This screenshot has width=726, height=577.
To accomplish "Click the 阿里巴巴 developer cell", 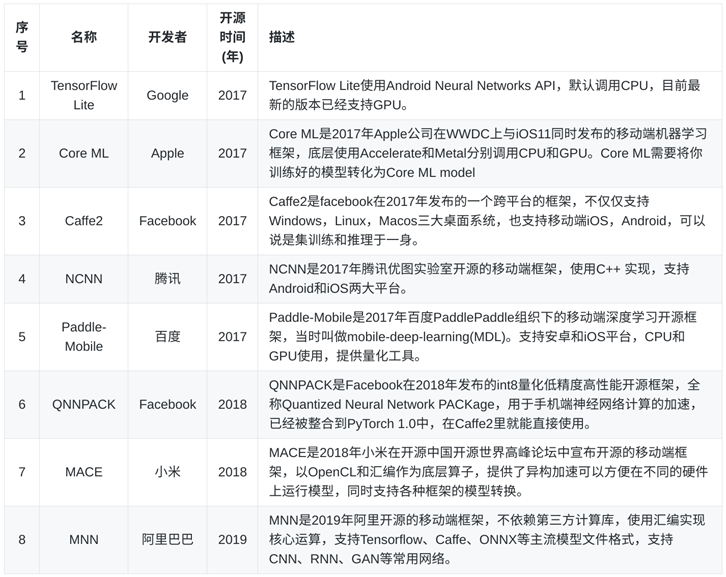I will [x=167, y=539].
